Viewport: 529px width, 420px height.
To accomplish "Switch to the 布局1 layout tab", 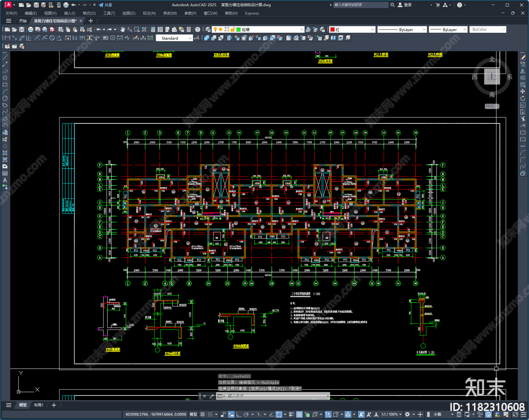I will click(x=39, y=405).
